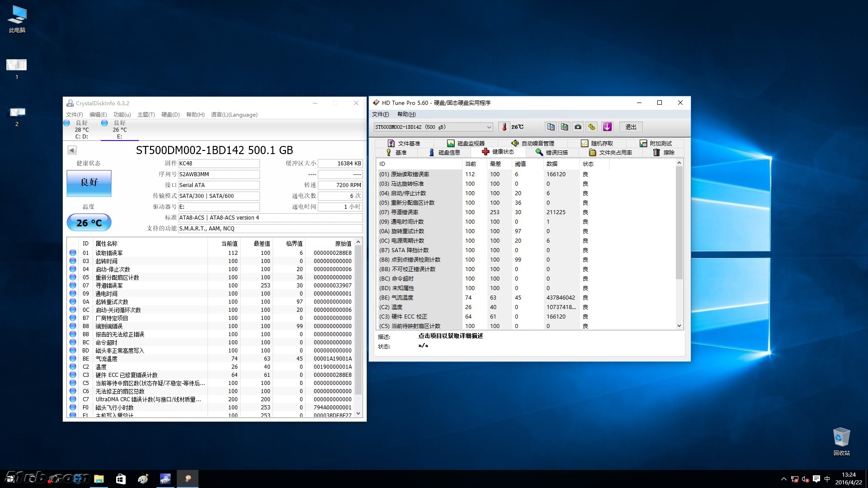Click the yellow options wrench icon
The image size is (868, 488).
click(592, 127)
